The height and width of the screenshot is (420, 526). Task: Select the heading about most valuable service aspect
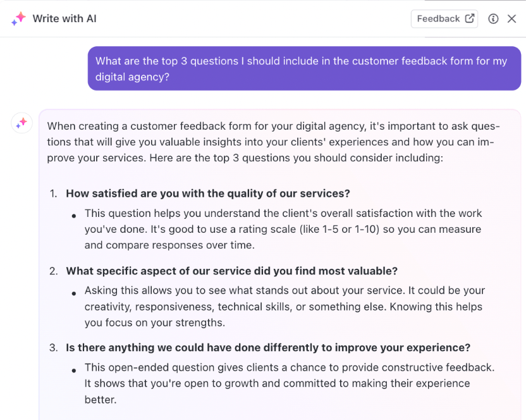pos(231,271)
